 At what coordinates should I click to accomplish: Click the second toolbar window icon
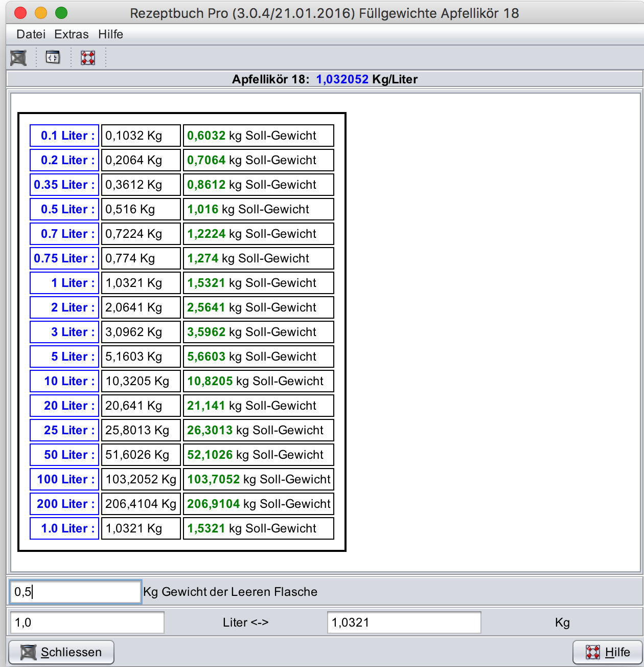[x=53, y=57]
